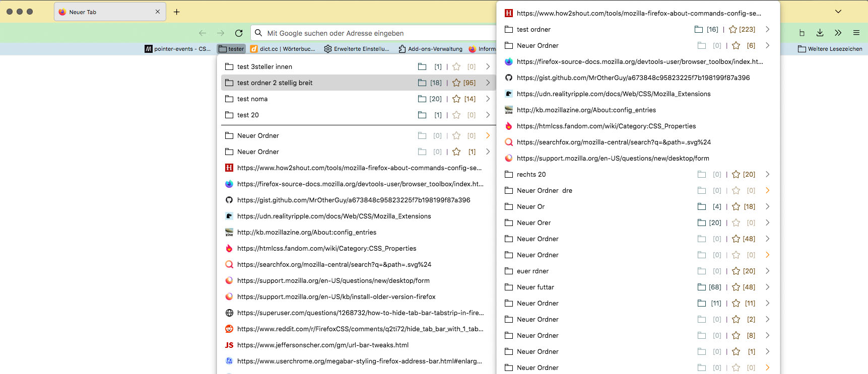Show more tools overflow chevron
The height and width of the screenshot is (374, 868).
[x=838, y=33]
